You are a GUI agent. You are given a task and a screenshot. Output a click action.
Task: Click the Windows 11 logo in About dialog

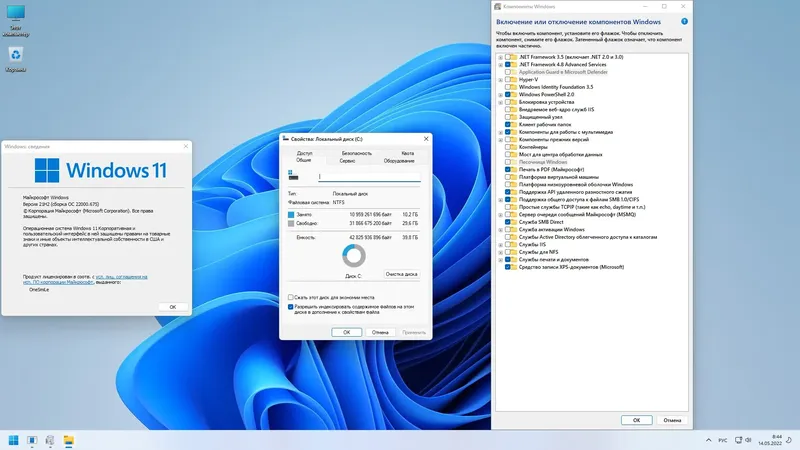(47, 170)
